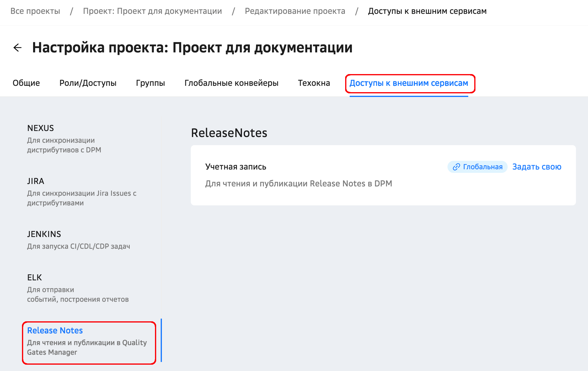Navigate to Все проекты breadcrumb
Viewport: 588px width, 371px height.
(35, 11)
